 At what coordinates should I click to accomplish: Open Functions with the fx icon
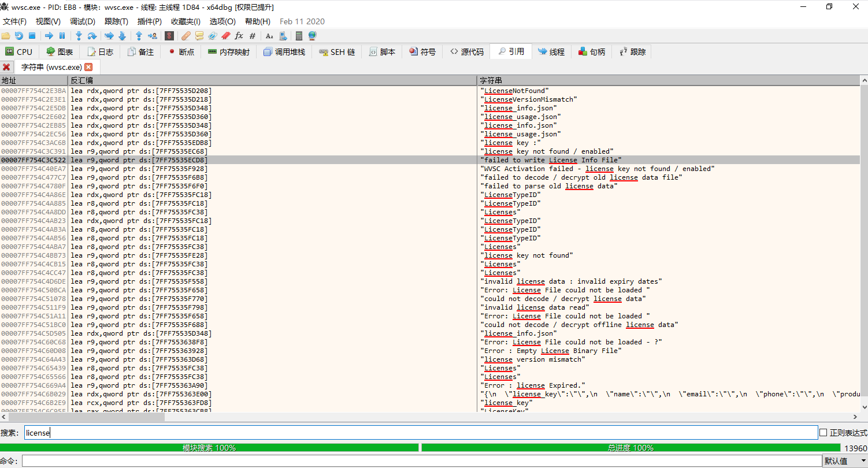(239, 36)
